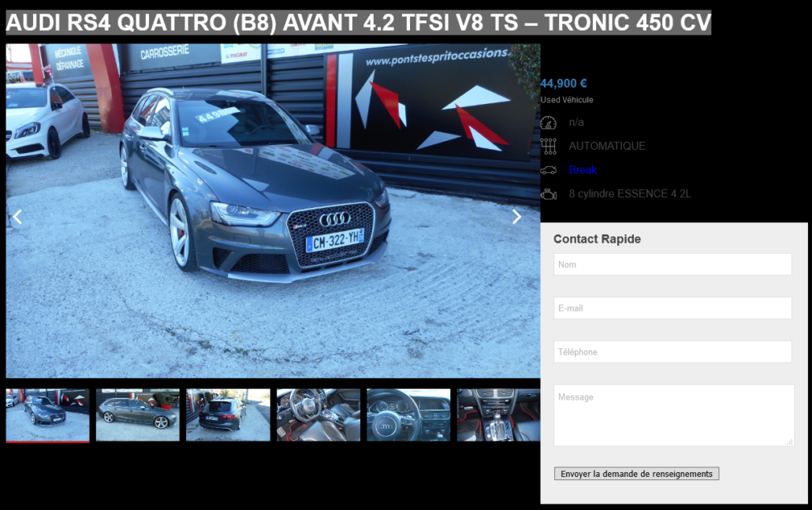Click the 44,900 € price

564,84
